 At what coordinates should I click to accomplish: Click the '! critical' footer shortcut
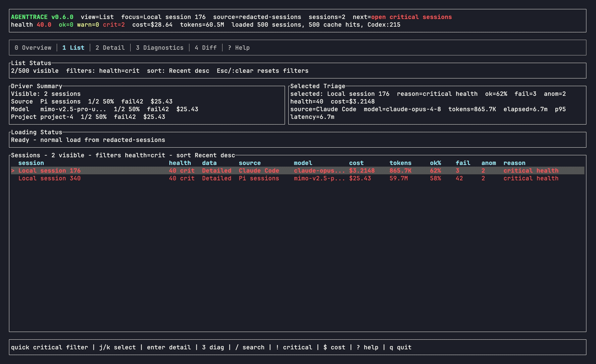click(294, 347)
